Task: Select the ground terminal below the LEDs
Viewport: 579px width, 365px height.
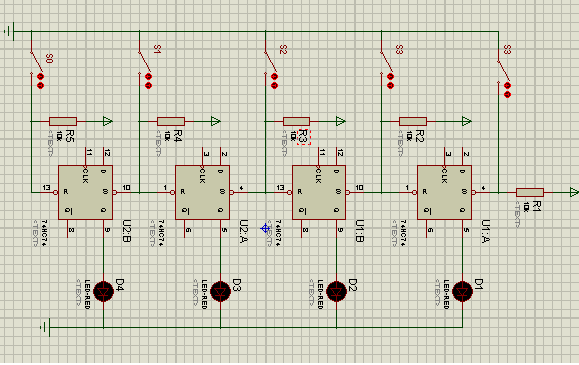Action: pyautogui.click(x=45, y=327)
